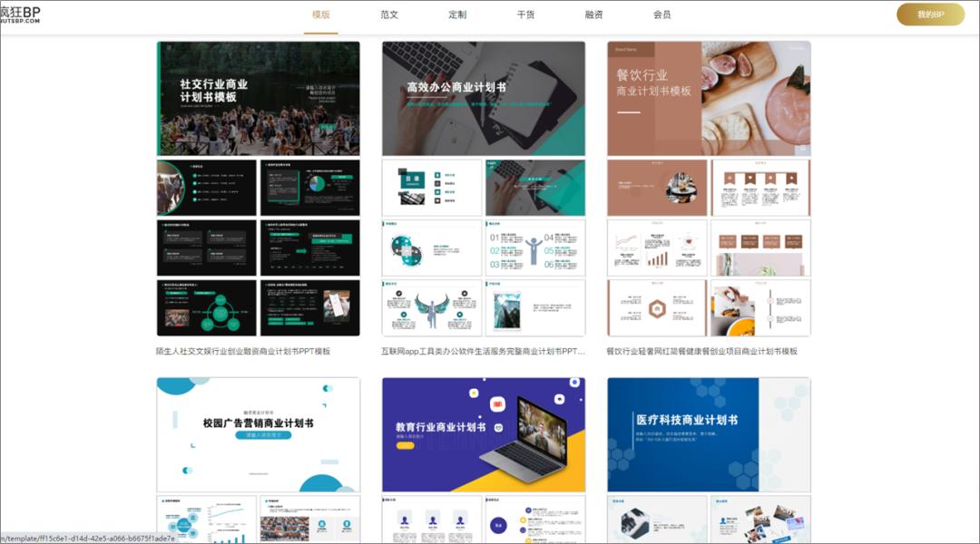
Task: Click the 教育行业商业计划书 cover thumbnail
Action: tap(484, 434)
